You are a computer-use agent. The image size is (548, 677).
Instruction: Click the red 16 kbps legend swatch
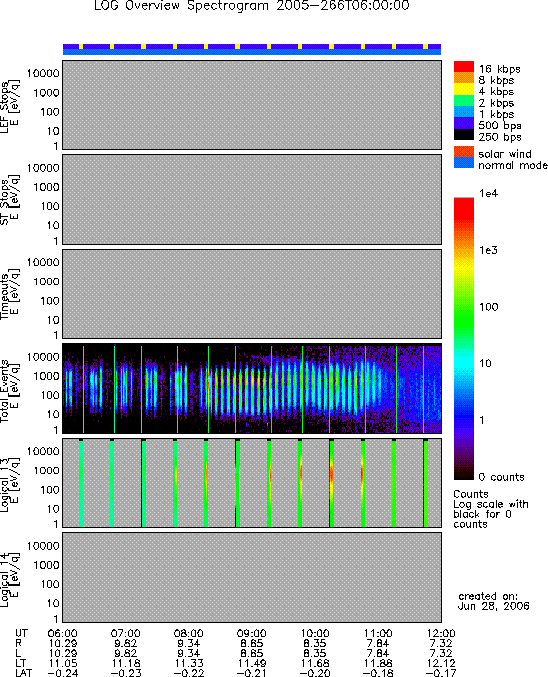(464, 67)
